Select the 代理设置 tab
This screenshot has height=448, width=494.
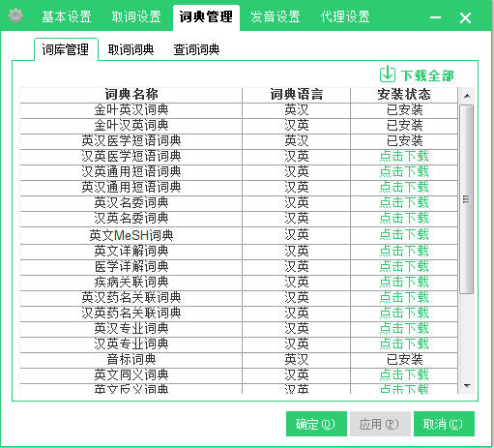[x=345, y=16]
